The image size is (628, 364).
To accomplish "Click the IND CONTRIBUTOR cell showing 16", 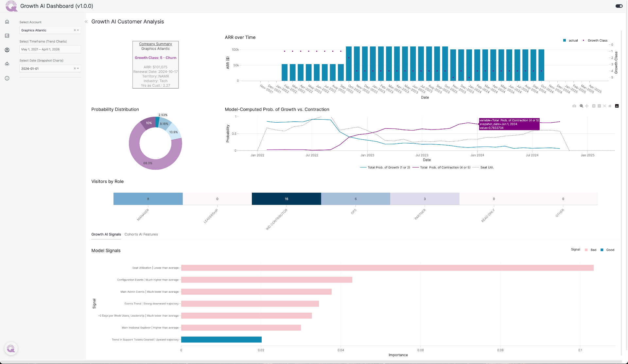I will coord(286,199).
